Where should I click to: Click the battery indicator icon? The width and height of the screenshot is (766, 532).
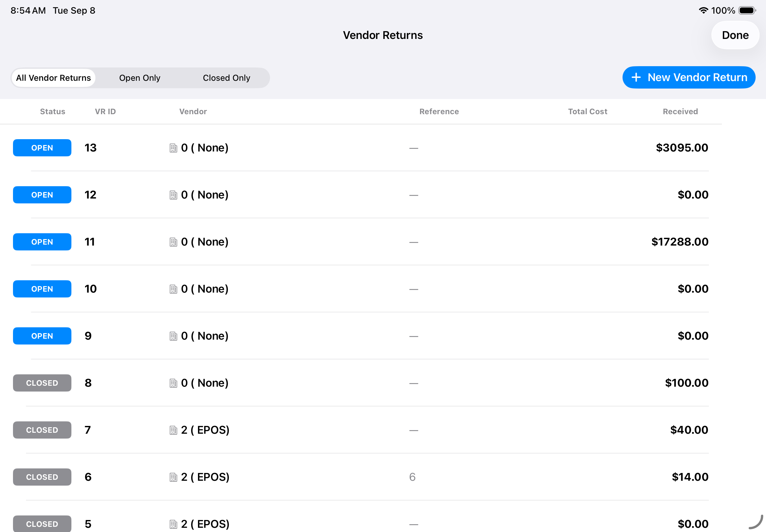click(747, 10)
